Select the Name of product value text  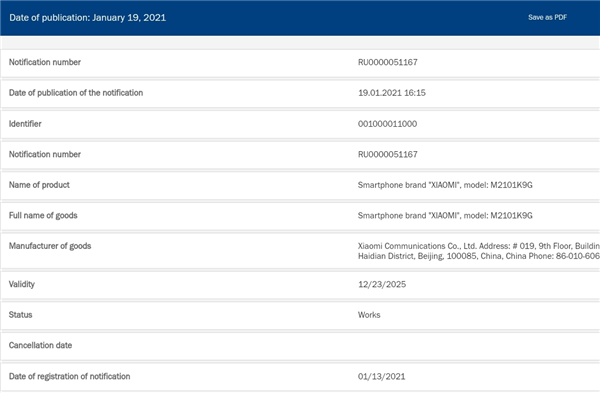coord(445,185)
